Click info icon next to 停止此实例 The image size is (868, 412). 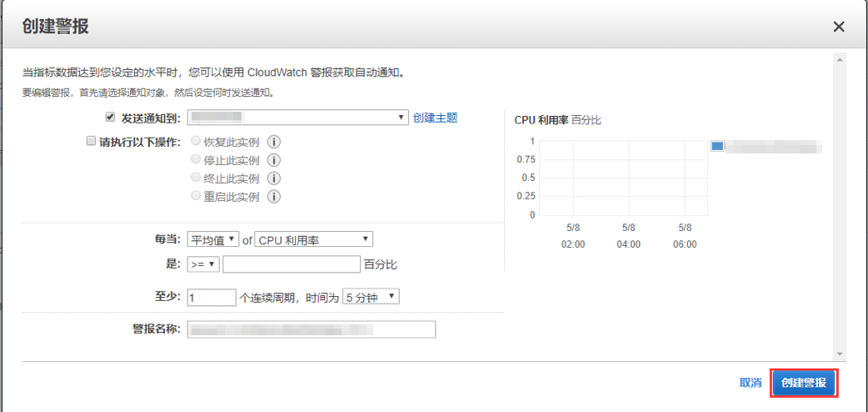(273, 160)
